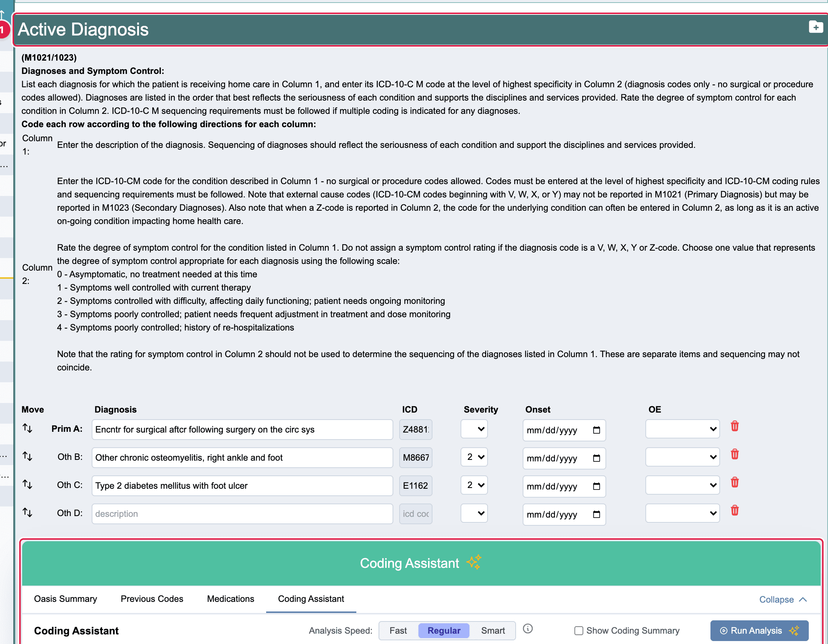The width and height of the screenshot is (828, 644).
Task: Open Severity dropdown for Oth C
Action: click(x=474, y=485)
